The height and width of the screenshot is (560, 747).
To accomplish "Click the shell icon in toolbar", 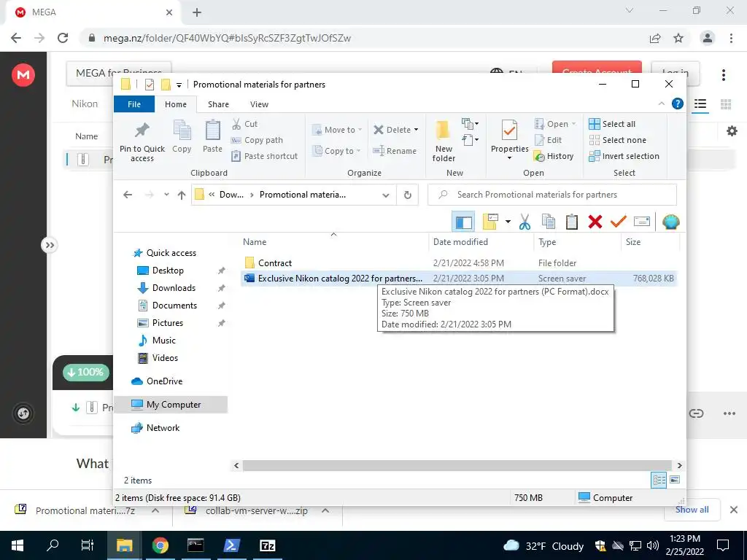I will (x=671, y=222).
